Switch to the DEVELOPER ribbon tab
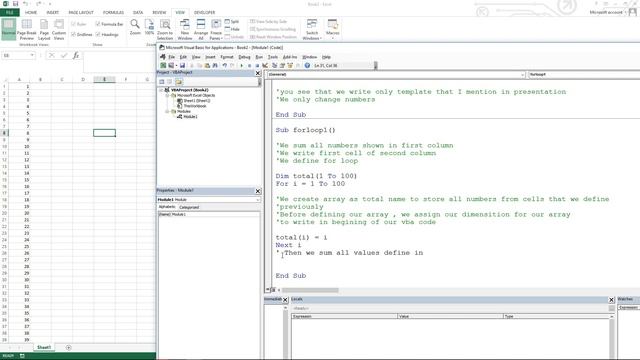 [204, 13]
